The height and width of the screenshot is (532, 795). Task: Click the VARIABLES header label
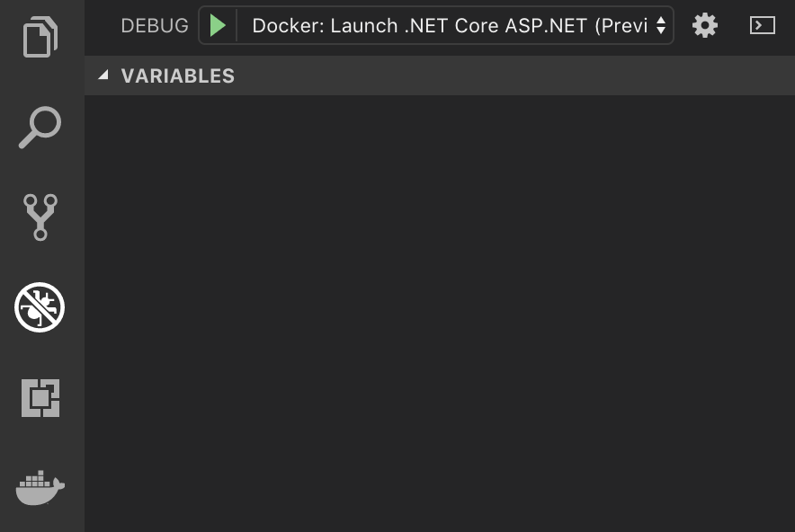[x=177, y=75]
